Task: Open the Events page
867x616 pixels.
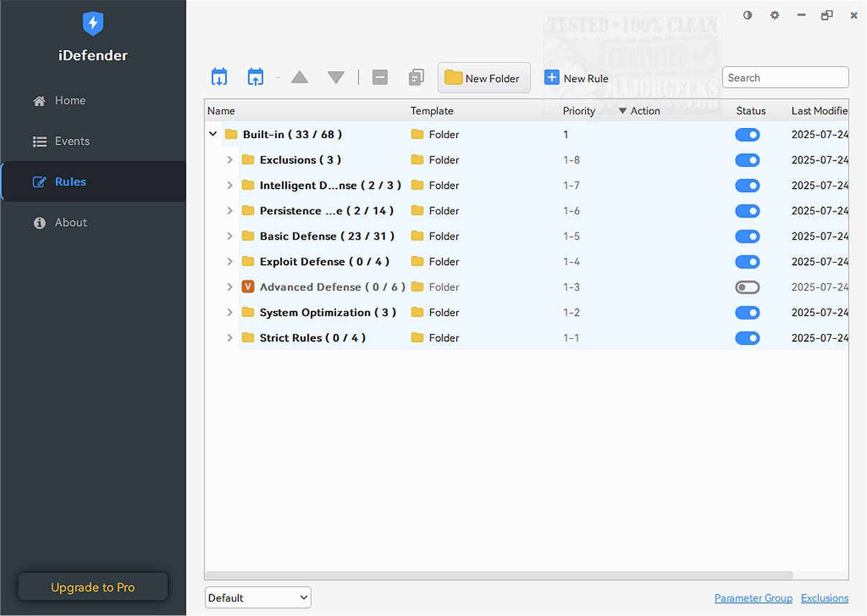Action: coord(94,142)
